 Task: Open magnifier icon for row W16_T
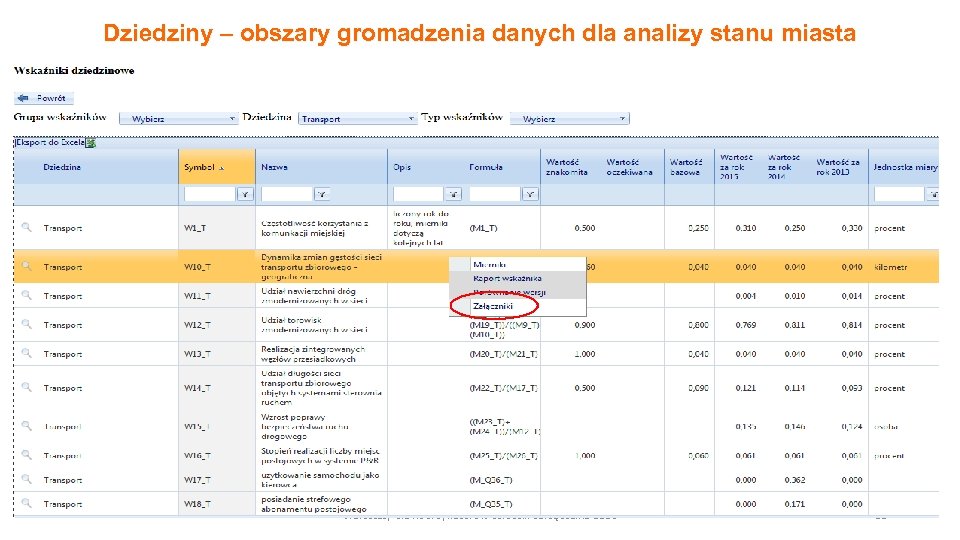point(26,454)
